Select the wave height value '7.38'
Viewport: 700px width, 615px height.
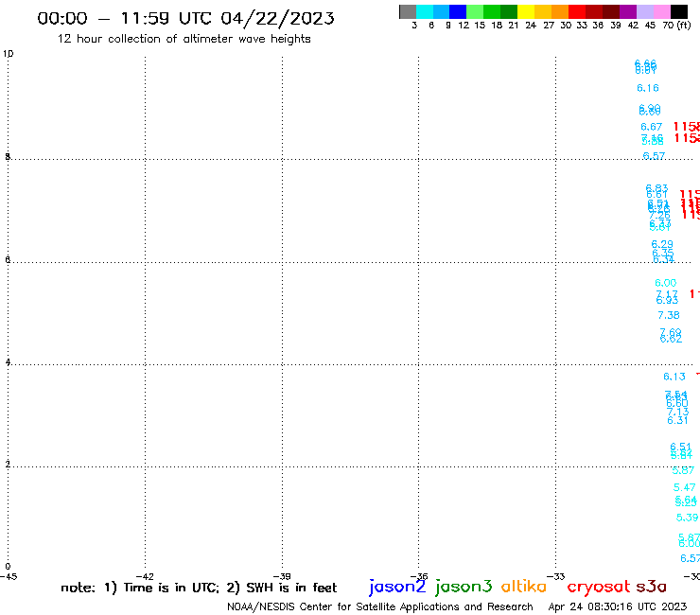pos(669,315)
